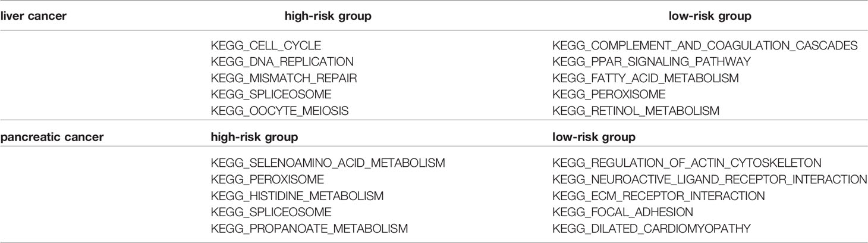
Task: Click KEGG_DILATED_CARDIOMYOPATHY text
Action: tap(652, 228)
